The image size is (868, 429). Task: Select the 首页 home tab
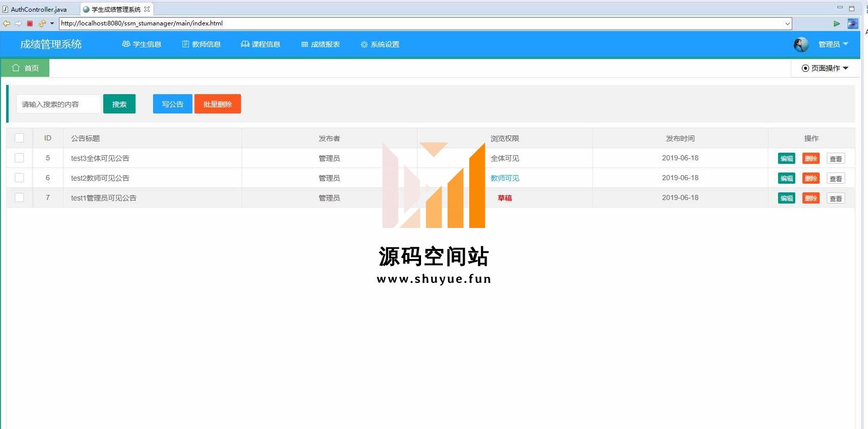point(25,68)
